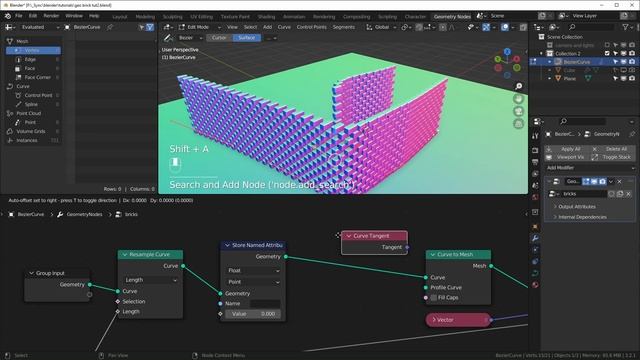
Task: Open the Modifiers wrench tab in Properties
Action: click(535, 238)
